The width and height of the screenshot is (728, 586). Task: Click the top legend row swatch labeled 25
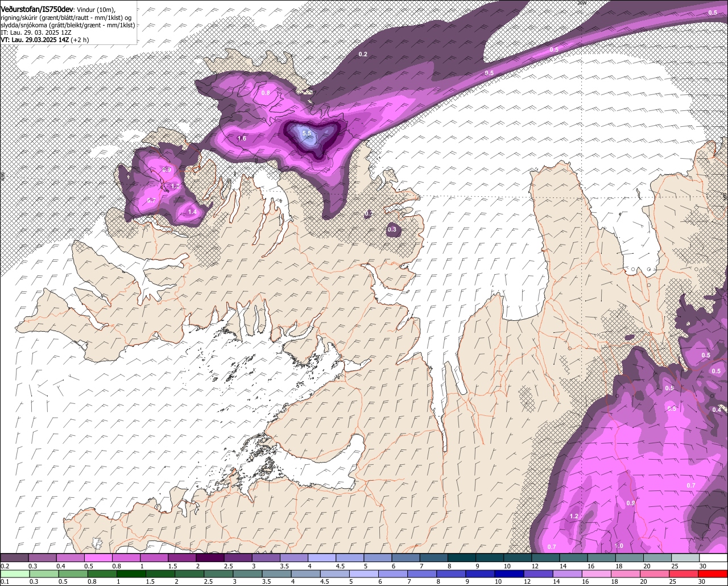pos(686,558)
